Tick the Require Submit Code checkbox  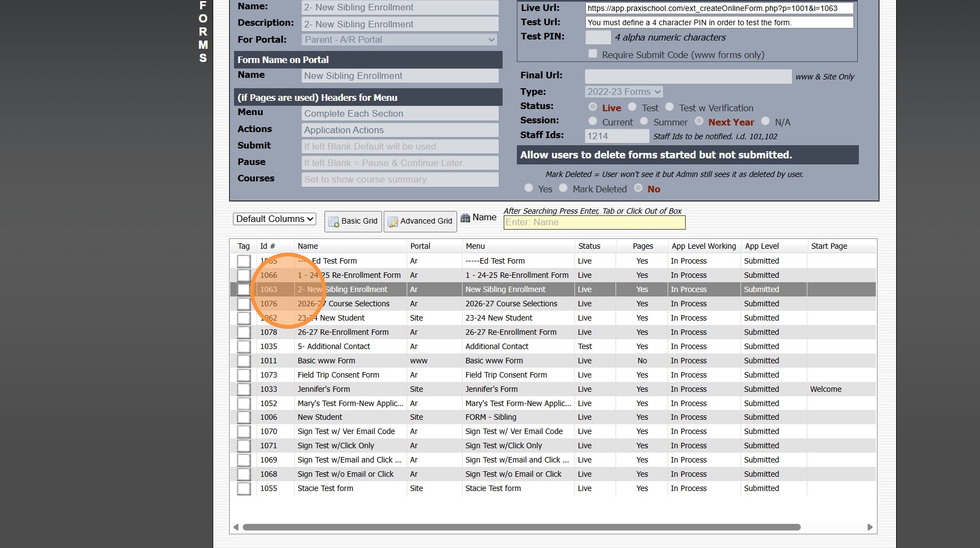tap(592, 54)
